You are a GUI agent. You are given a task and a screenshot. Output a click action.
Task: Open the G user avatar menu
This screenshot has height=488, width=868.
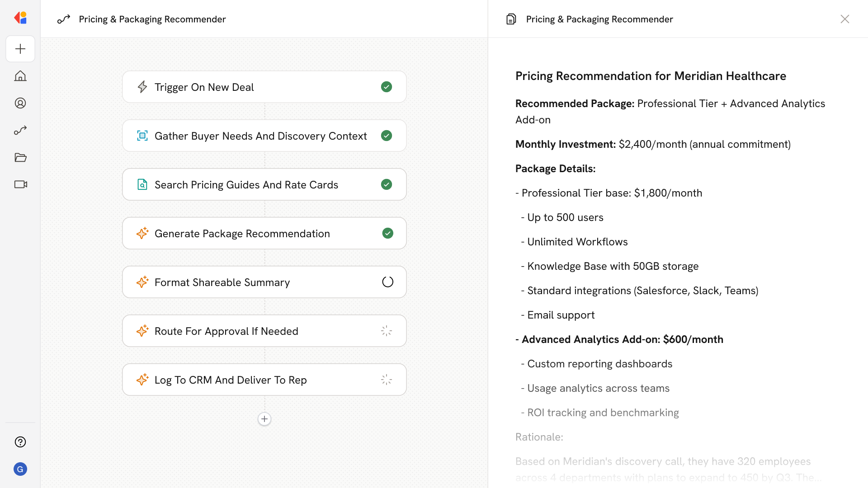(20, 469)
